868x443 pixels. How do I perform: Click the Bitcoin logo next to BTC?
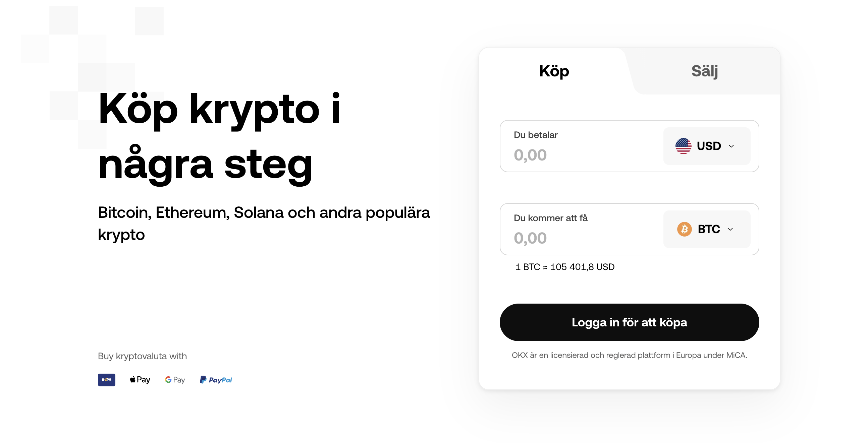684,229
